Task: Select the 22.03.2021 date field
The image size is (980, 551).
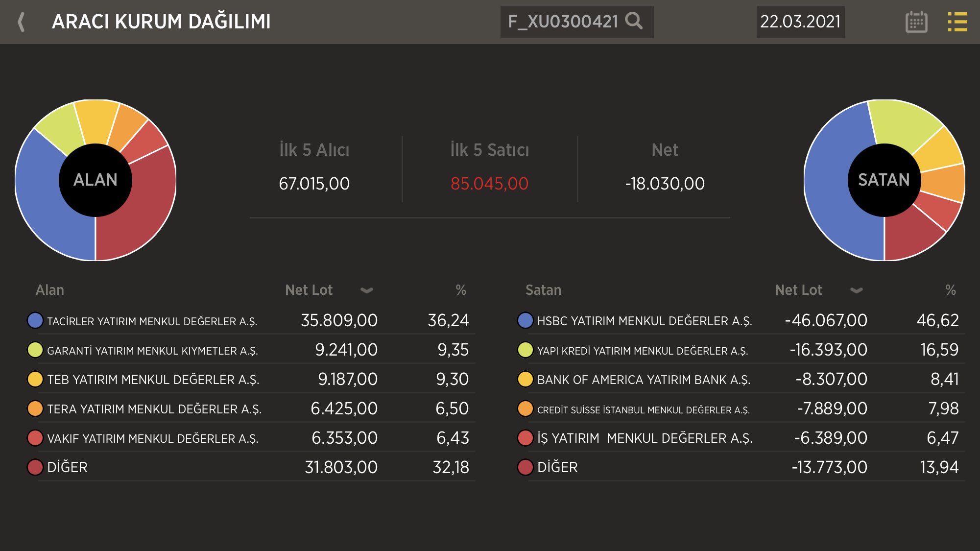Action: (x=800, y=22)
